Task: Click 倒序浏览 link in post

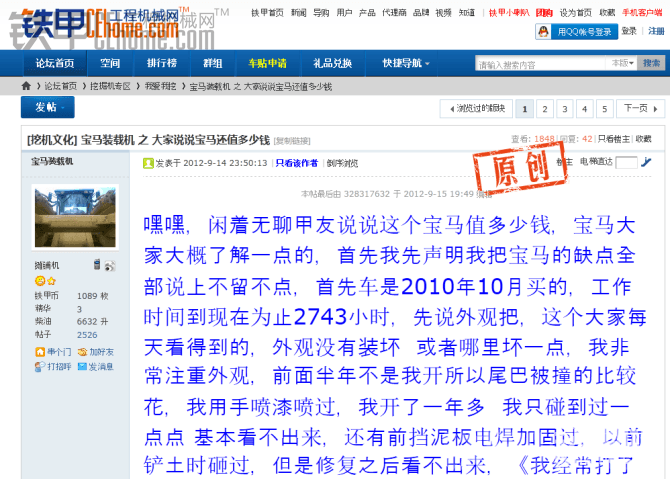Action: tap(342, 163)
